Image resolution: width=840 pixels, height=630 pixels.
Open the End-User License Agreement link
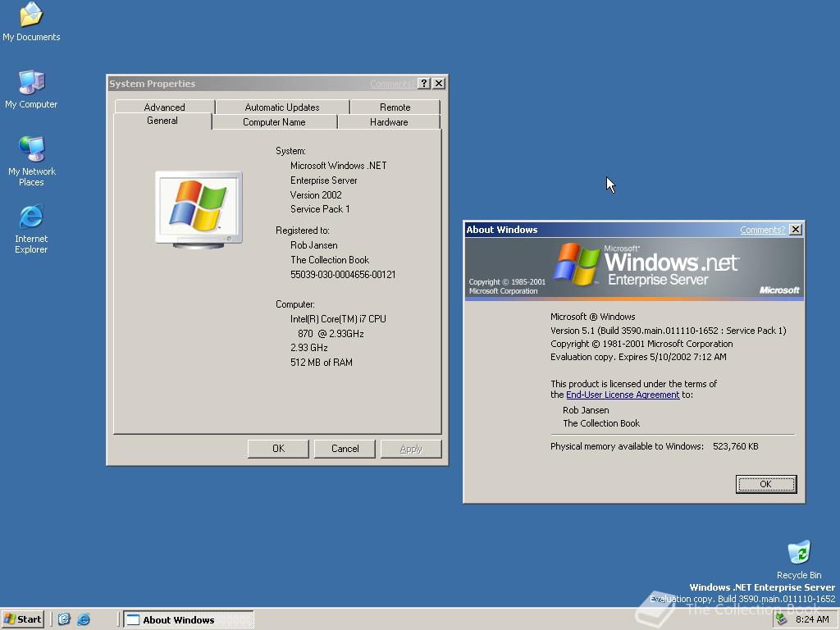point(623,395)
